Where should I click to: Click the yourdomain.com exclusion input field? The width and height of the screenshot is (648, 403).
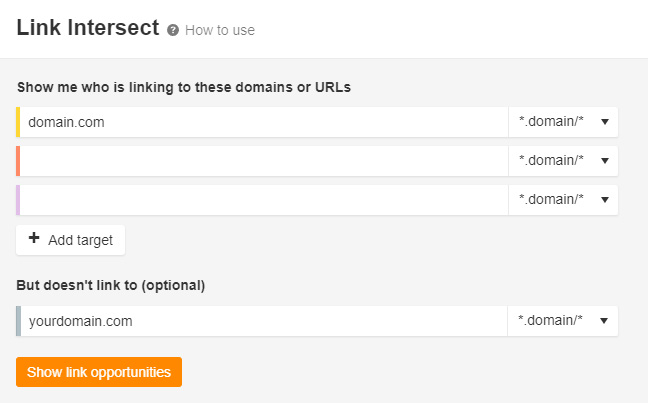point(264,321)
